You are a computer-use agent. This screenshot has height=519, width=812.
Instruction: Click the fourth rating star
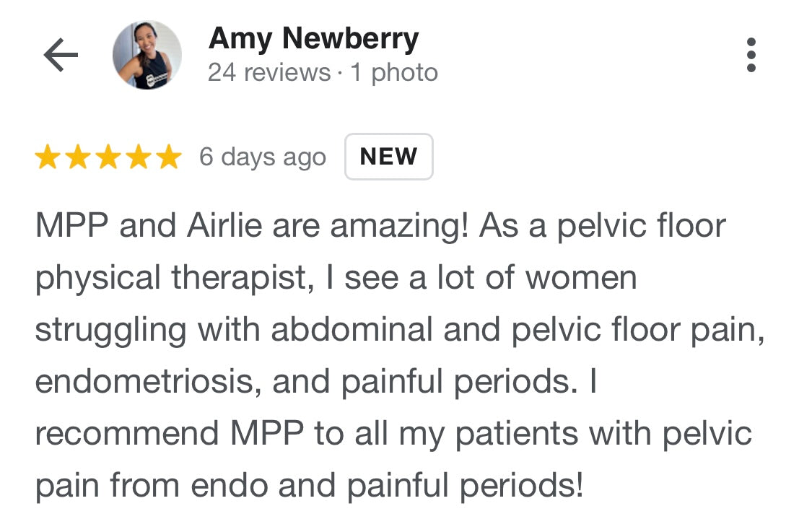139,156
